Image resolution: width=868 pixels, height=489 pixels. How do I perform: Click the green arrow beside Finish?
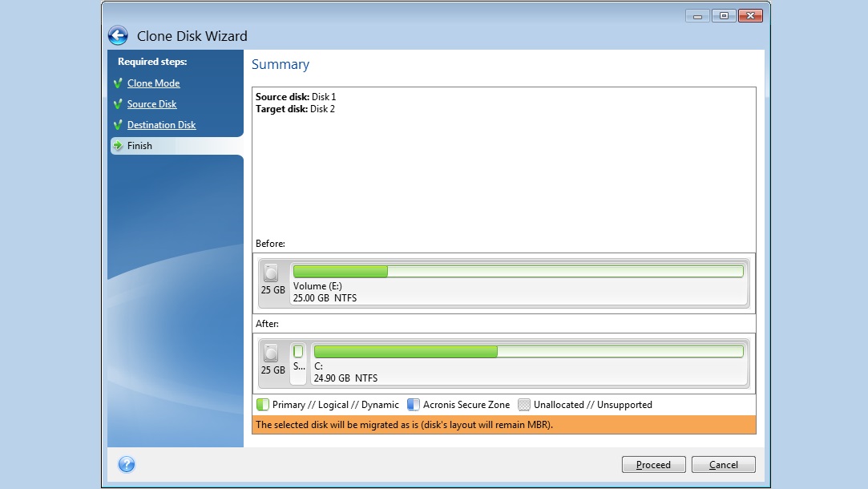pyautogui.click(x=117, y=146)
